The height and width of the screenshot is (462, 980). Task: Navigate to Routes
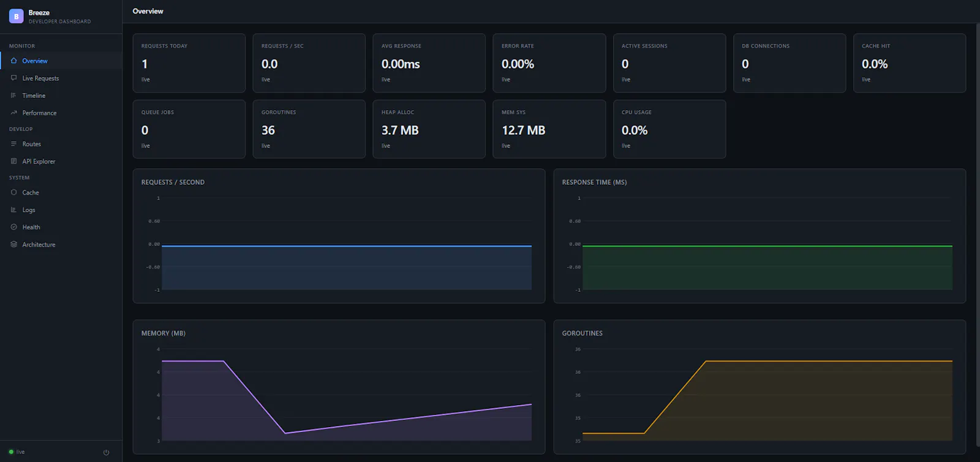61,144
